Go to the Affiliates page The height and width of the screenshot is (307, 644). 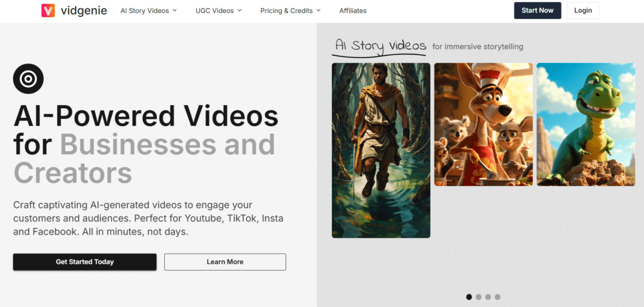click(353, 11)
